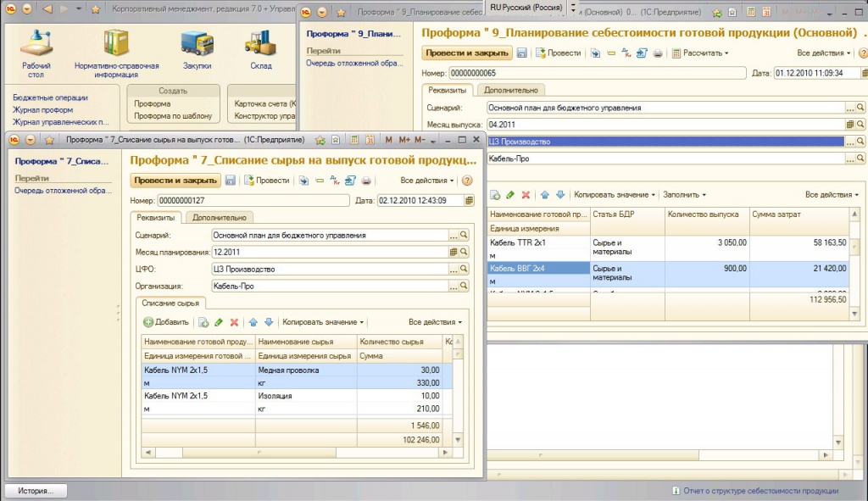Screen dimensions: 868x501
Task: Open help icon in Проформа 7 toolbar
Action: click(x=467, y=181)
